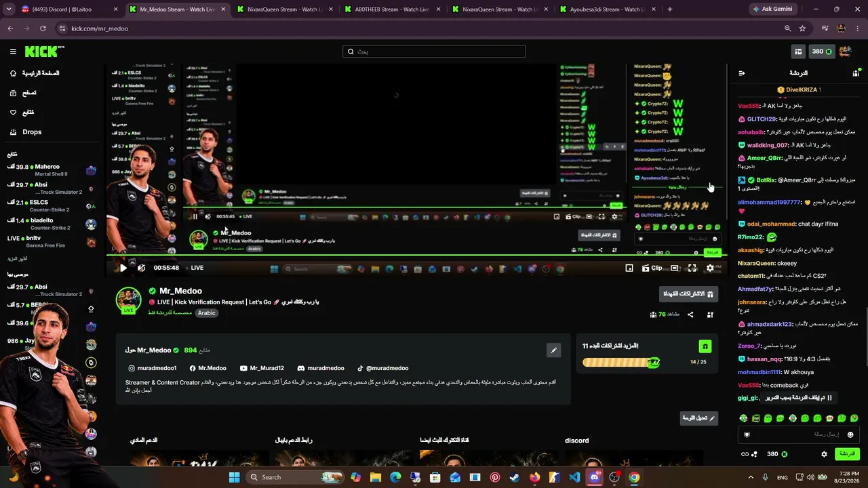
Task: Open Drops in the sidebar
Action: click(x=25, y=132)
